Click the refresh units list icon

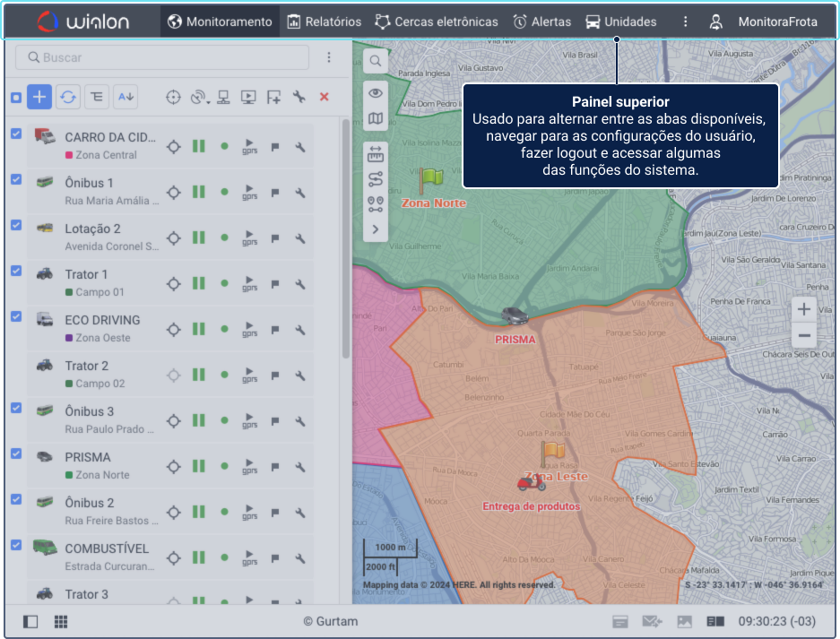(x=68, y=97)
